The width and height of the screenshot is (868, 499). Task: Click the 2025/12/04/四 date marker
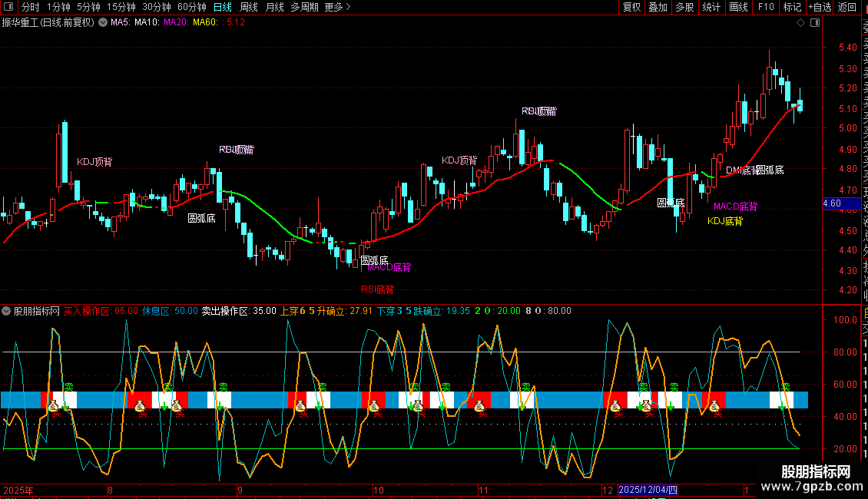tap(648, 490)
